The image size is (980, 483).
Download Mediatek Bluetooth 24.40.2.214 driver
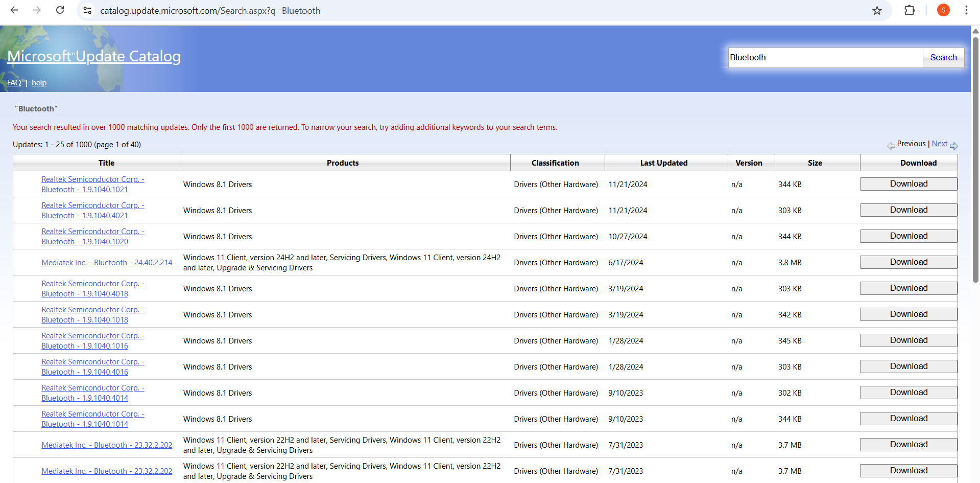pyautogui.click(x=908, y=262)
